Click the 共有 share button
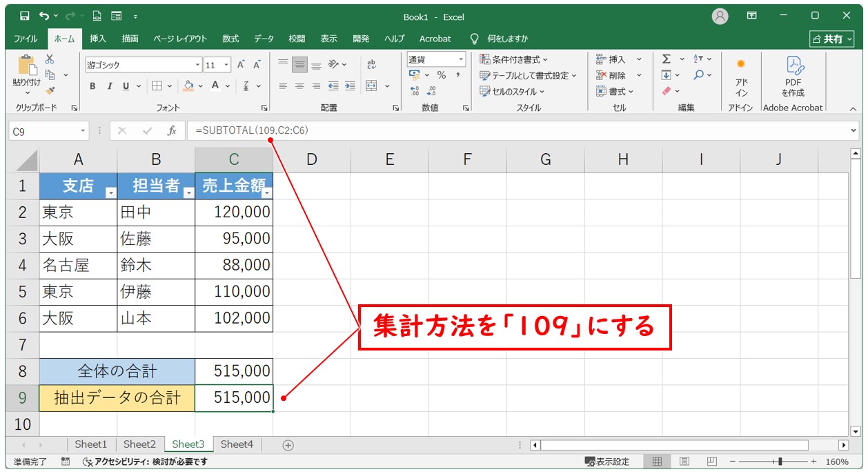The width and height of the screenshot is (868, 474). 831,39
